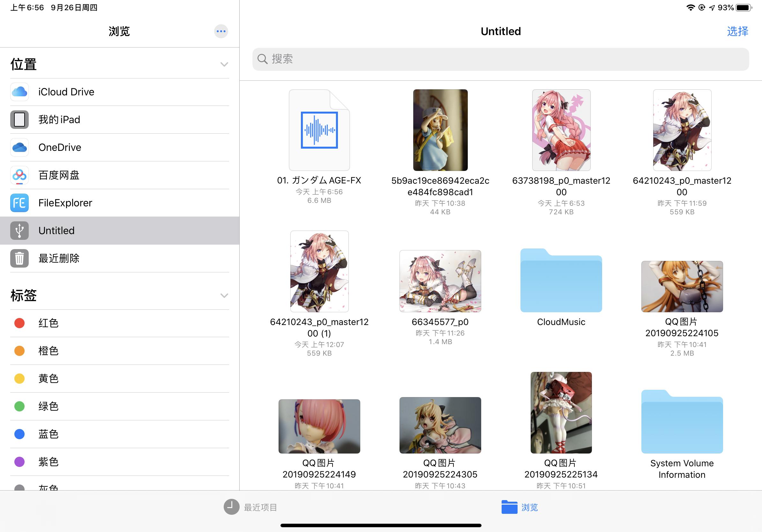Open the FileExplorer location
The width and height of the screenshot is (762, 532).
(x=65, y=203)
